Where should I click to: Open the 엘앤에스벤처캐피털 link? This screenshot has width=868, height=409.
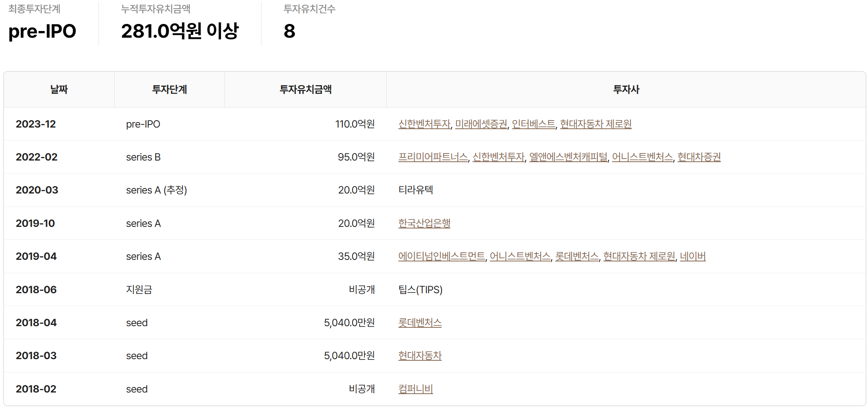click(568, 157)
